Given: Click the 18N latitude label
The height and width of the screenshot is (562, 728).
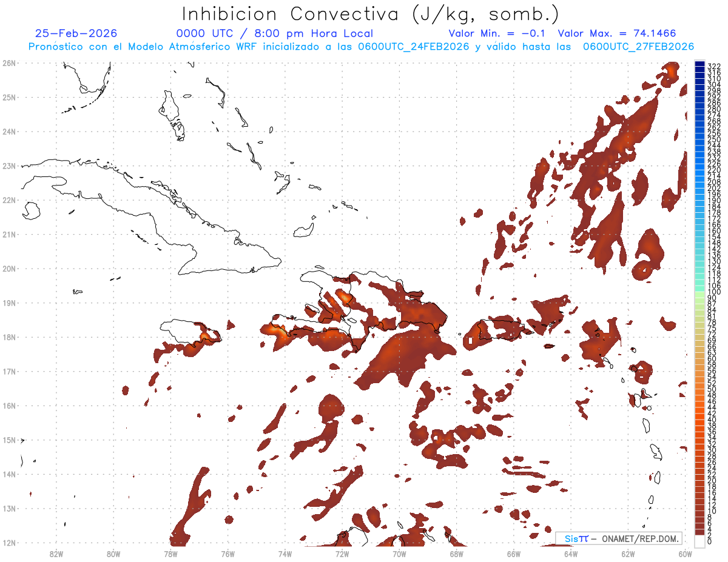Looking at the screenshot, I should [9, 337].
